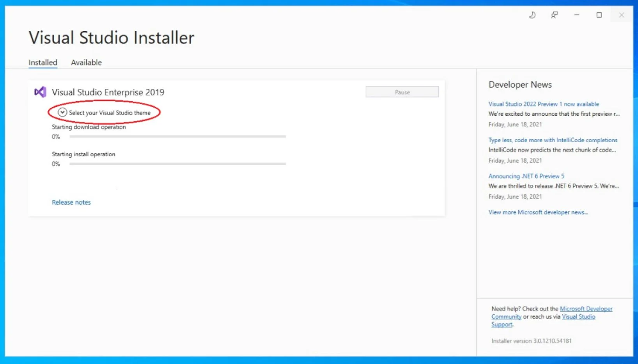Switch to the Available tab
Viewport: 638px width, 364px height.
[86, 62]
